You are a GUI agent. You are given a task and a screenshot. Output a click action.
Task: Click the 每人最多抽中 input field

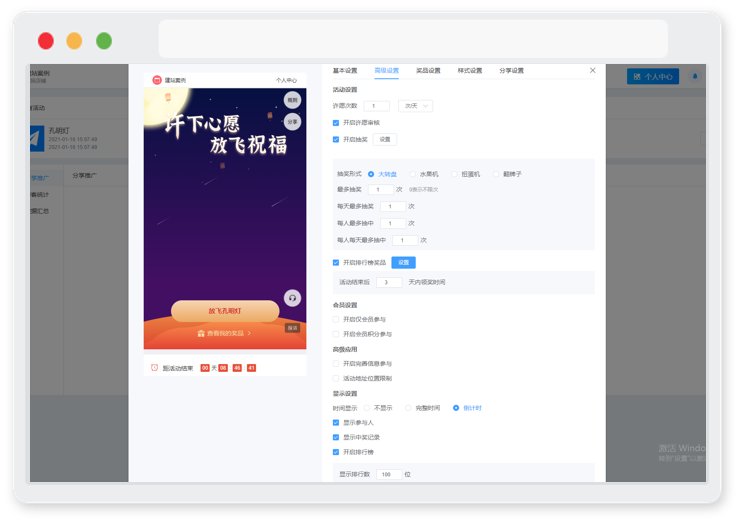(393, 223)
